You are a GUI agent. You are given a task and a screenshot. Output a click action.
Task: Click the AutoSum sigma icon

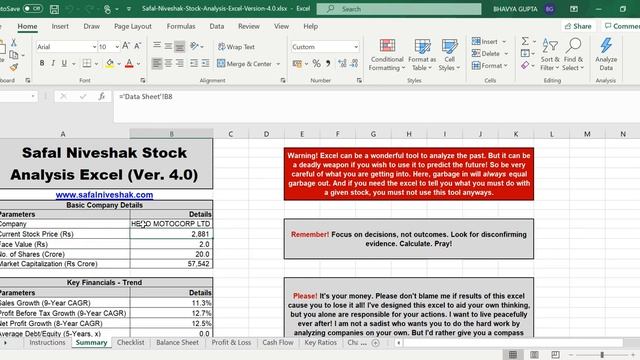pyautogui.click(x=525, y=41)
